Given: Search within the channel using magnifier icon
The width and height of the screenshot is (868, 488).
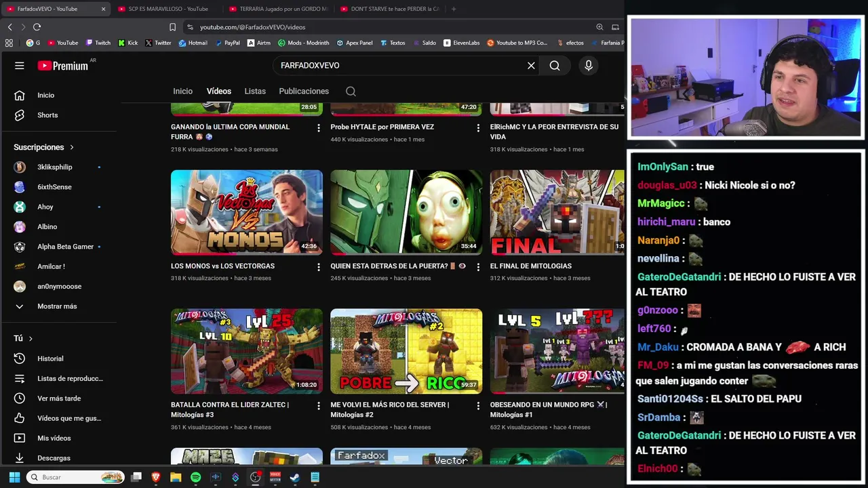Looking at the screenshot, I should [x=351, y=91].
